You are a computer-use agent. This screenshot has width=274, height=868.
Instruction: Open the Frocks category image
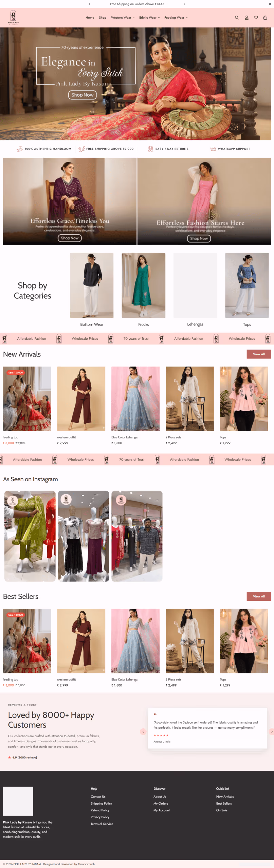(x=143, y=285)
